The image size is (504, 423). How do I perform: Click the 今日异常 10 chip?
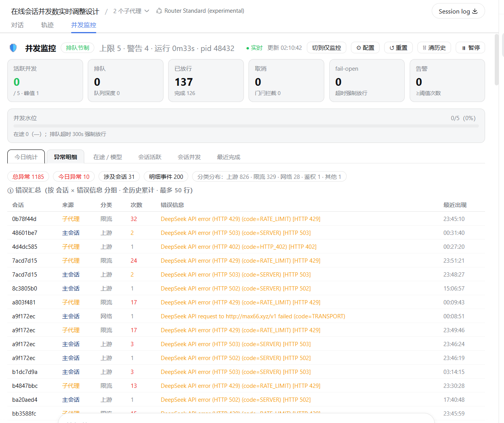pyautogui.click(x=74, y=177)
